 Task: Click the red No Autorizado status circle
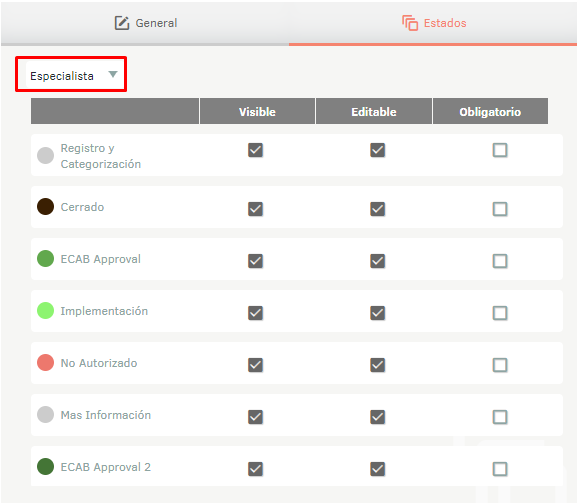pyautogui.click(x=46, y=362)
